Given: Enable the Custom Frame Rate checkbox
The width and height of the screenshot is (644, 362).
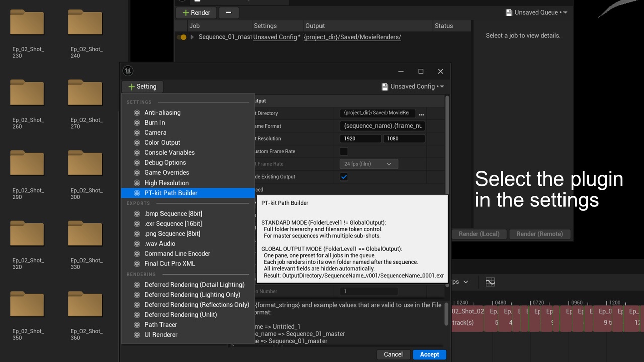Looking at the screenshot, I should (x=344, y=151).
